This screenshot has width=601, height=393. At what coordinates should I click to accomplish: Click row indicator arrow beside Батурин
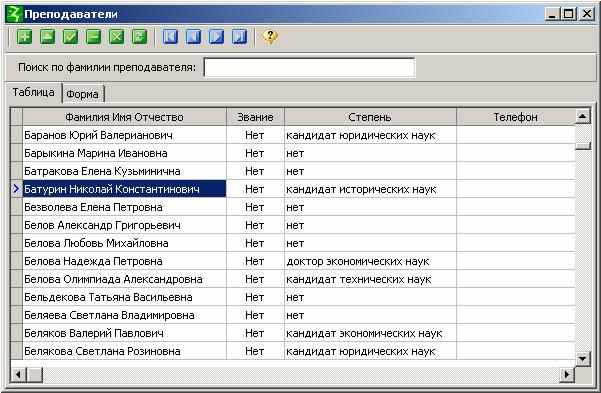coord(16,189)
